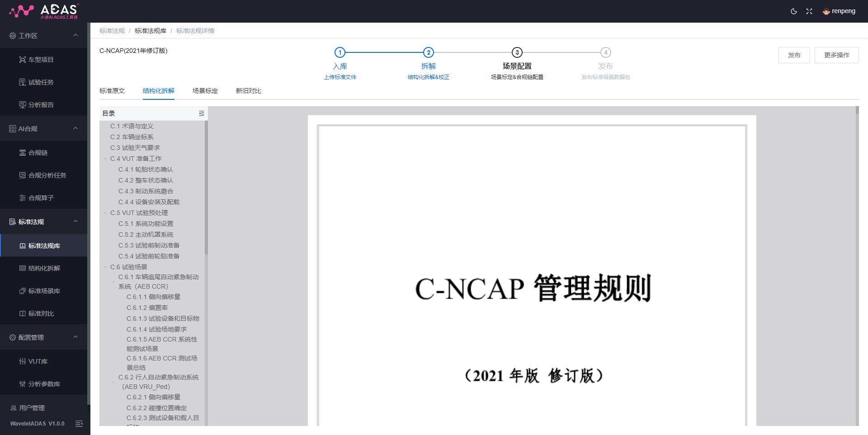Screen dimensions: 868x435
Task: Click the 发布 button
Action: tap(794, 55)
